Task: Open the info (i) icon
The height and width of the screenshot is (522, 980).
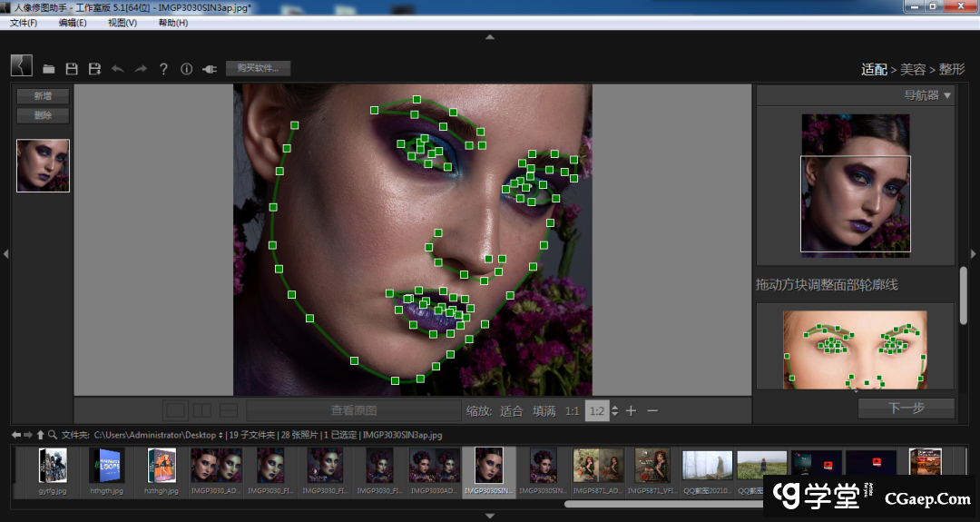Action: pyautogui.click(x=187, y=69)
